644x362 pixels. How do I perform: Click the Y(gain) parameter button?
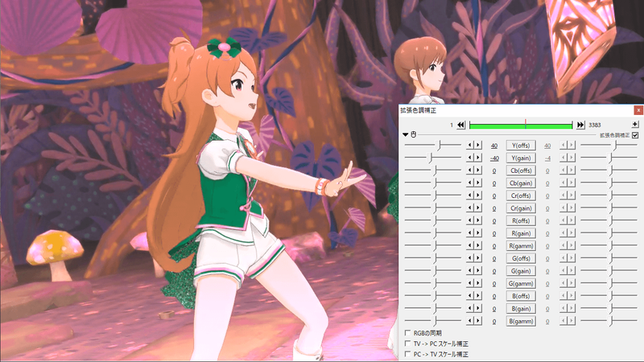tap(521, 158)
